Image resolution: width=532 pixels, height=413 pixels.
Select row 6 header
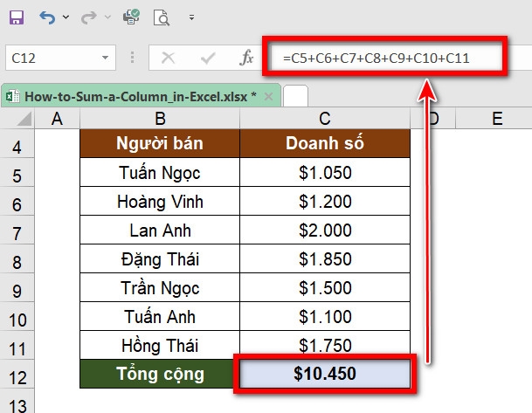(x=17, y=201)
